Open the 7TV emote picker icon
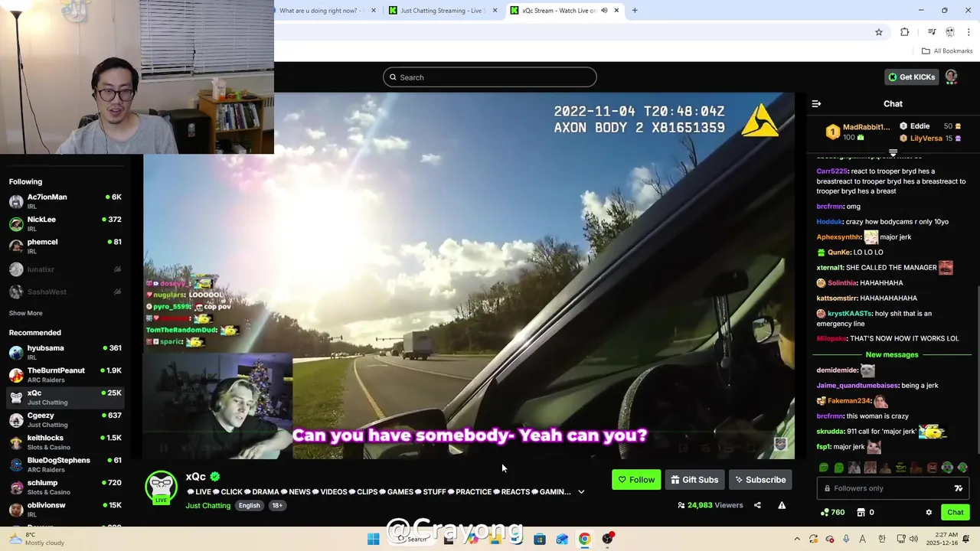The image size is (980, 551). point(958,488)
